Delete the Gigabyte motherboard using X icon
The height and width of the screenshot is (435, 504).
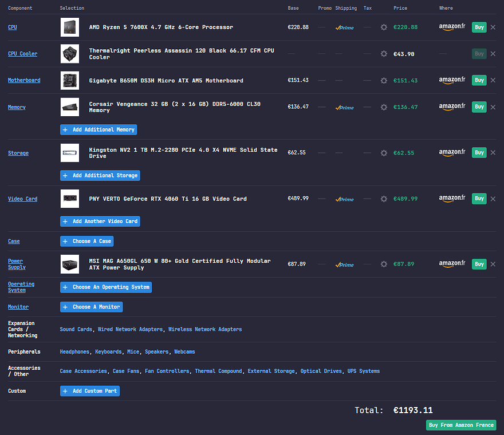(x=493, y=81)
